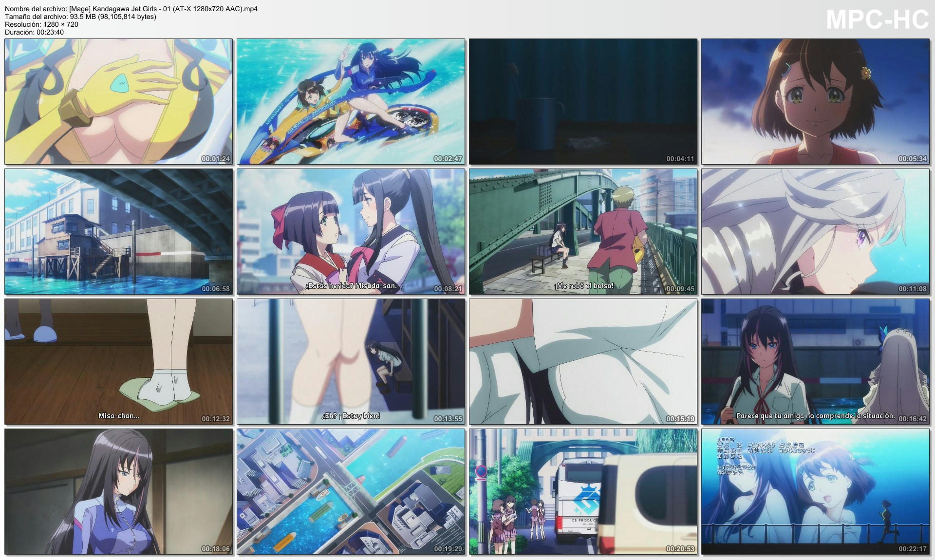Click the 'Resolución: 1280 × 720' line

click(41, 24)
